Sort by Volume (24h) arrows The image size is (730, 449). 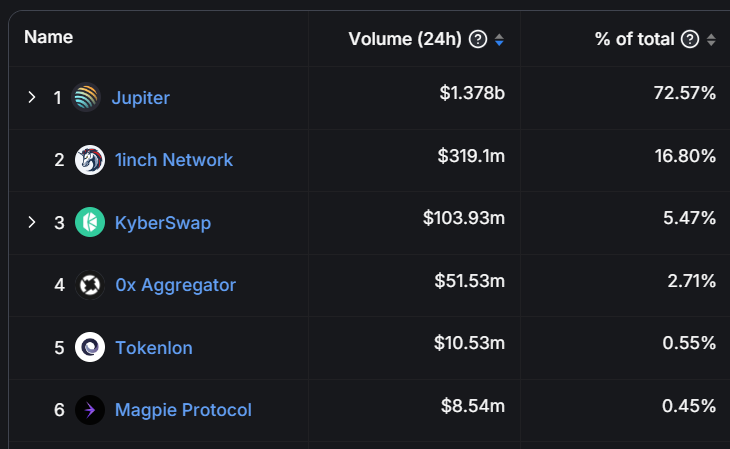(499, 40)
